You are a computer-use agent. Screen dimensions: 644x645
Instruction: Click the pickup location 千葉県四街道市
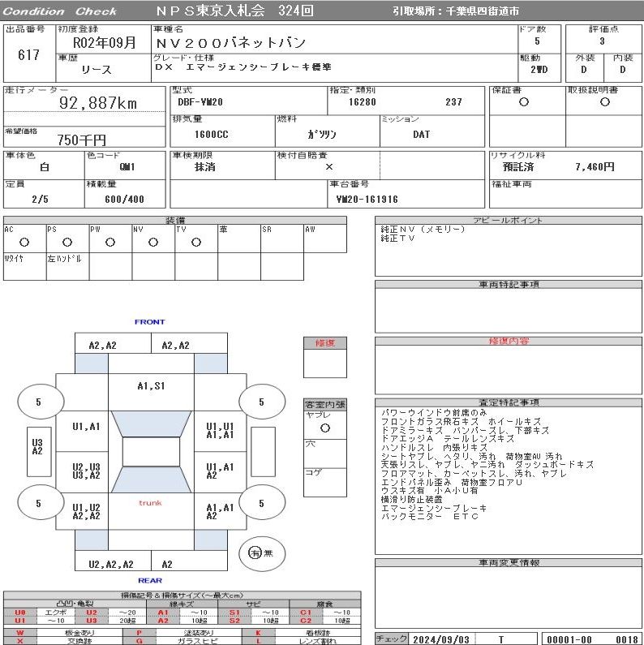[x=482, y=11]
